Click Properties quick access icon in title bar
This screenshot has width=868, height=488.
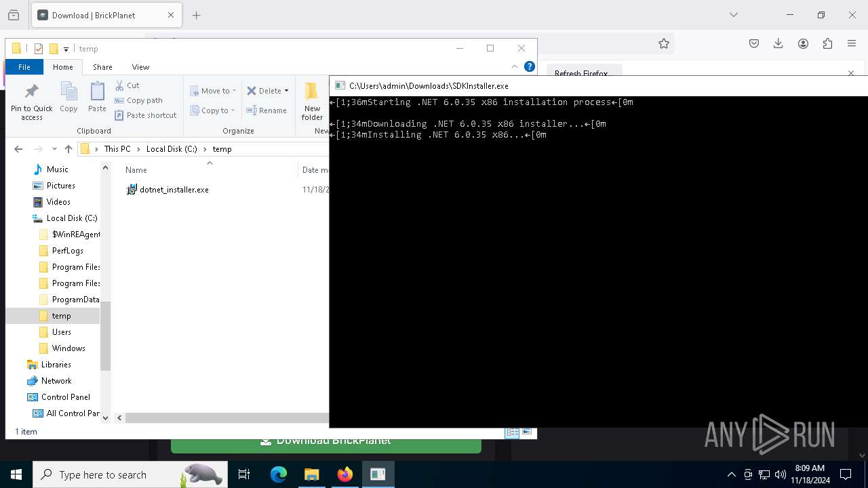pos(39,49)
